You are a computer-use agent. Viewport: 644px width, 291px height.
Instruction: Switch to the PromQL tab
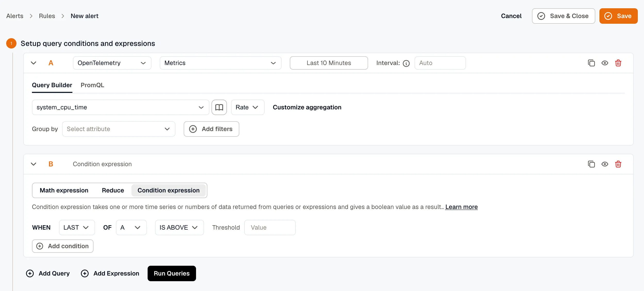click(92, 85)
